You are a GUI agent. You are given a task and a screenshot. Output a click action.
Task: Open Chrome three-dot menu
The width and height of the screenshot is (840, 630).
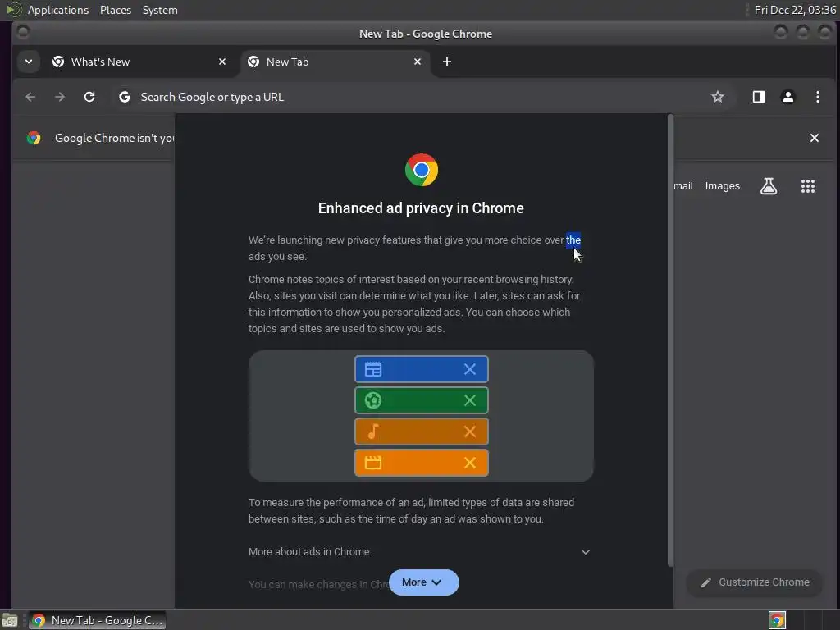818,97
